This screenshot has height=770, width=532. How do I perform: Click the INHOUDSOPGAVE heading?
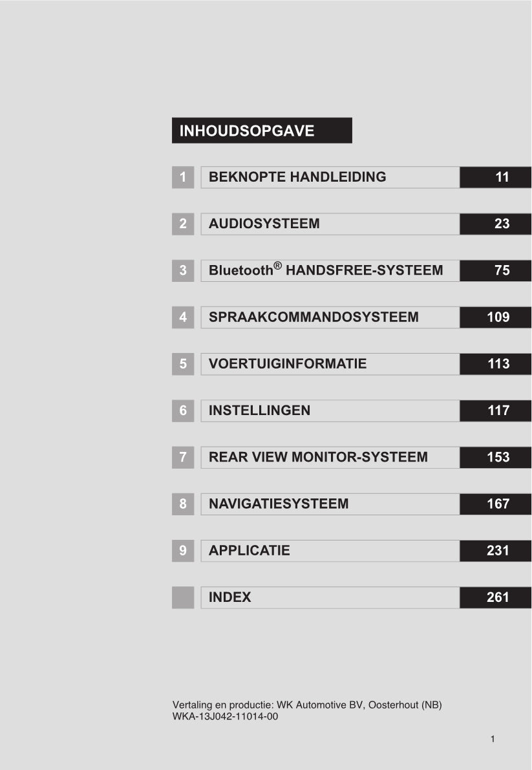[x=261, y=131]
